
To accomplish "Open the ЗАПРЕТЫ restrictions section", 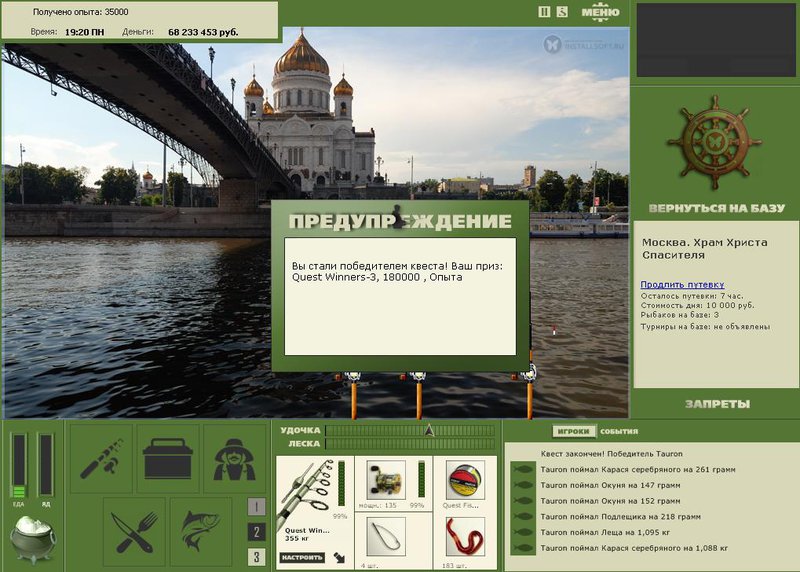I will pyautogui.click(x=717, y=404).
